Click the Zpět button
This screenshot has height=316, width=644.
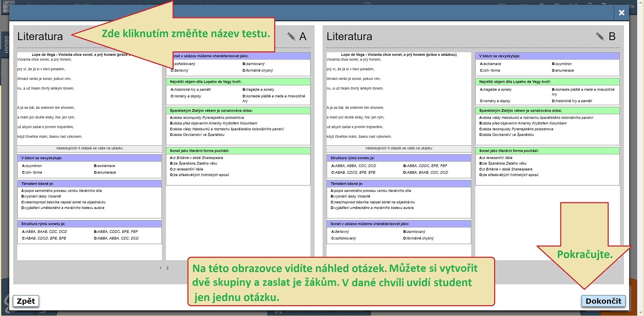26,301
